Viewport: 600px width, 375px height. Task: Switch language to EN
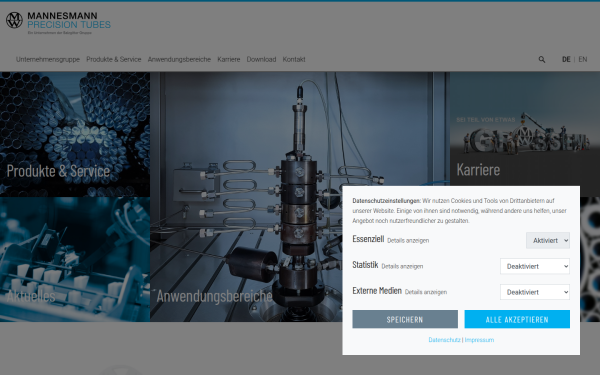583,59
